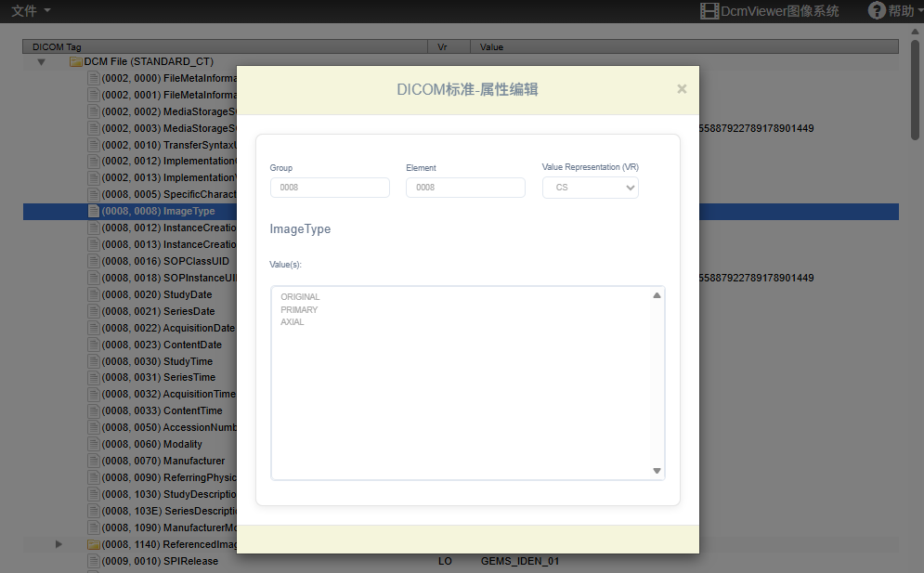Click document icon for StudyDate row
924x573 pixels.
(x=93, y=294)
